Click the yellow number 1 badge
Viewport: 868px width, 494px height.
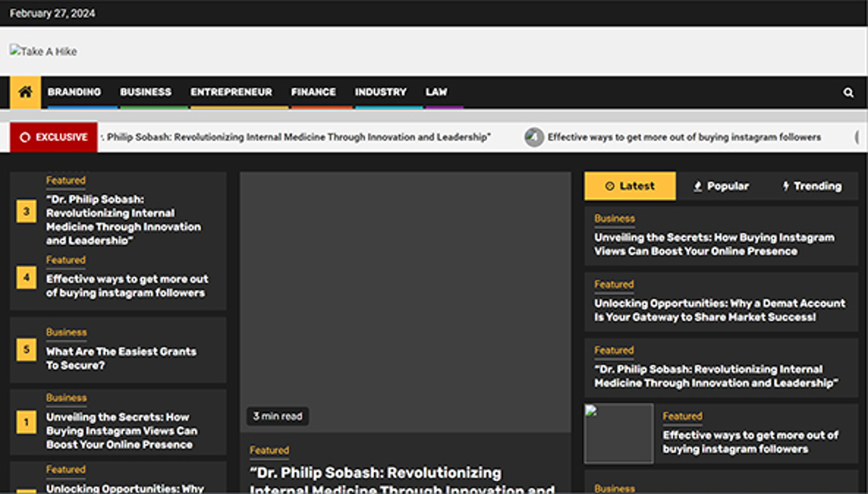(x=26, y=422)
